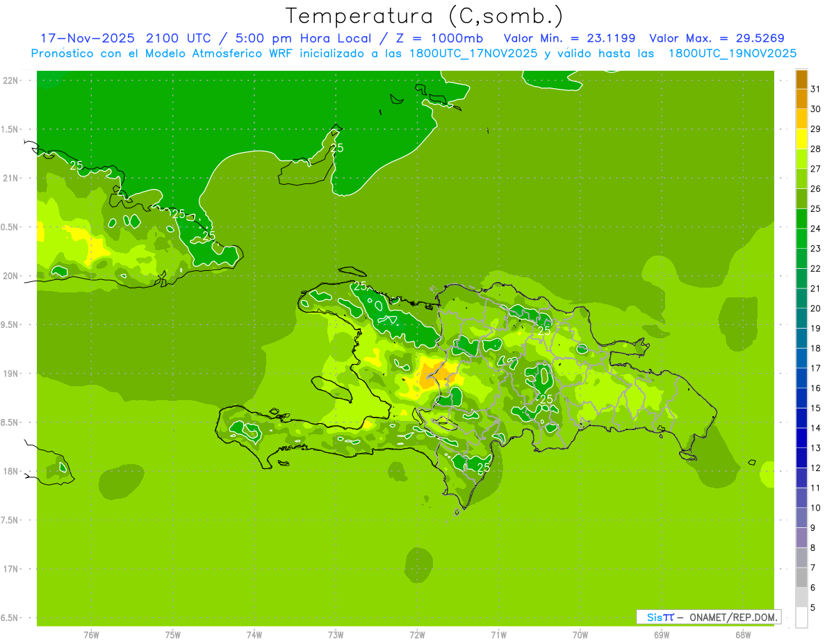Click the "31" label on the color scale
Viewport: 834px width, 644px height.
[816, 90]
